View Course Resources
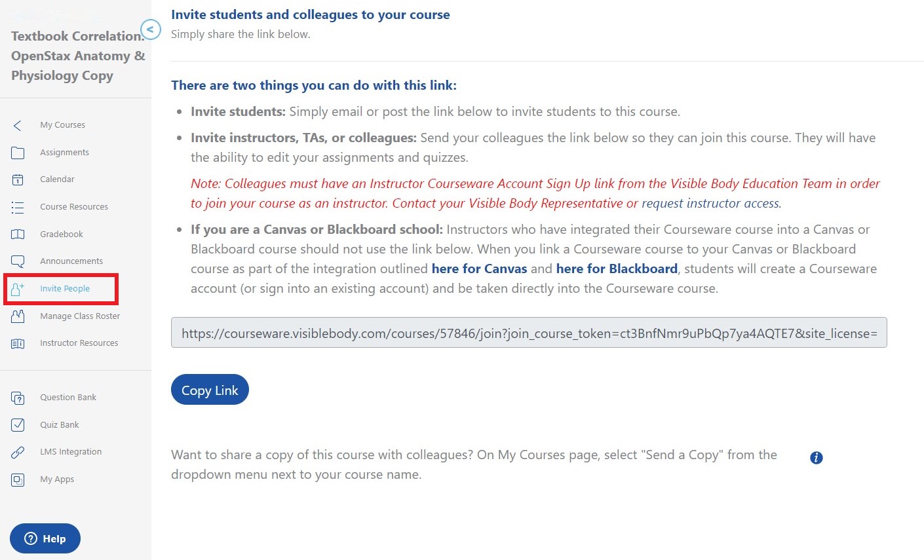The width and height of the screenshot is (924, 560). [x=73, y=206]
